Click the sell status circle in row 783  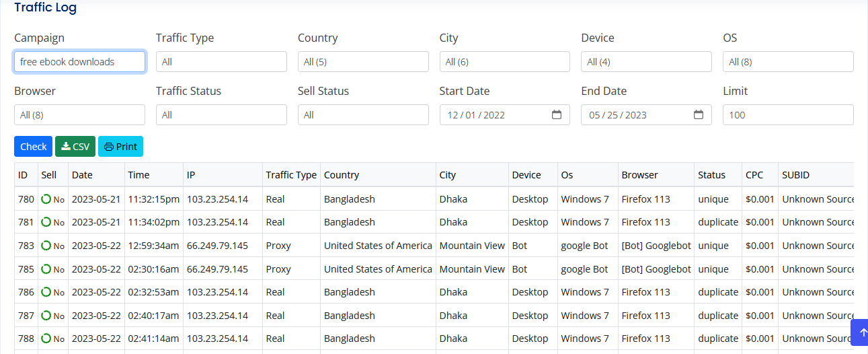pos(46,246)
